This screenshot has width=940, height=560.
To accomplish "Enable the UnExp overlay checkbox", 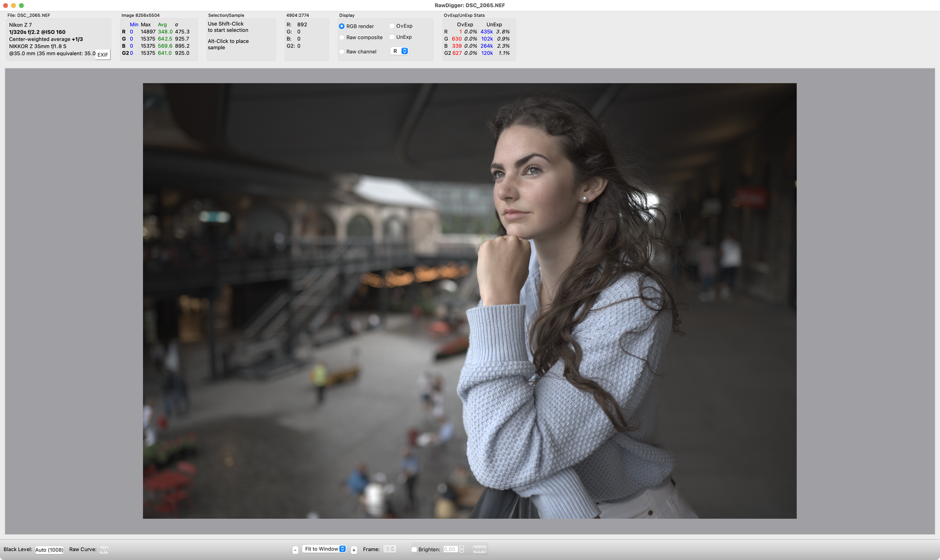I will click(392, 37).
